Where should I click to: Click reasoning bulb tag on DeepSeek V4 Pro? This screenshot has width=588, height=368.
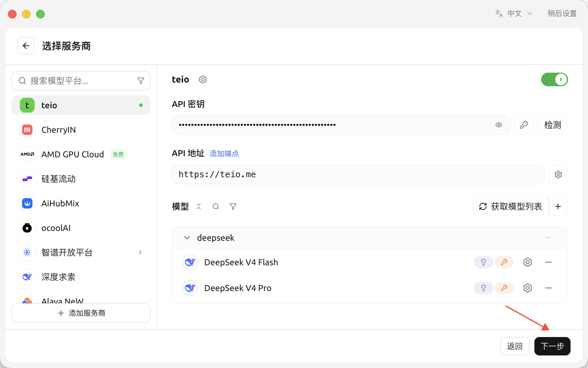(484, 288)
